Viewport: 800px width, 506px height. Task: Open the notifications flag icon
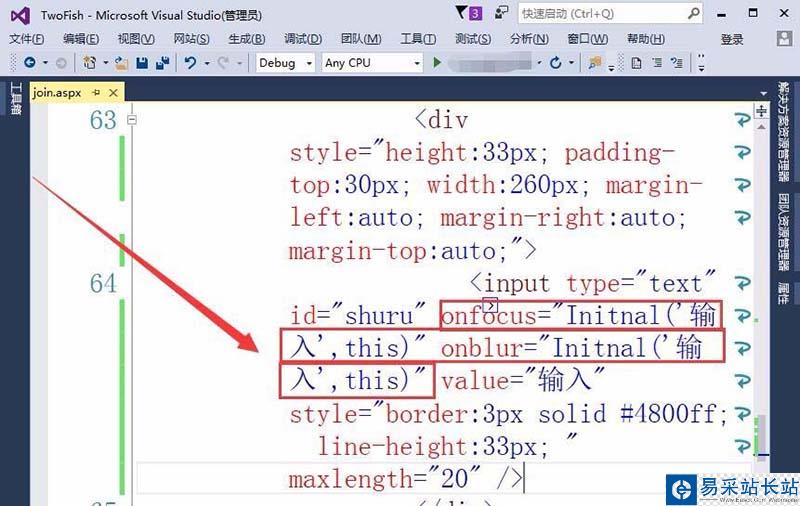tap(461, 12)
